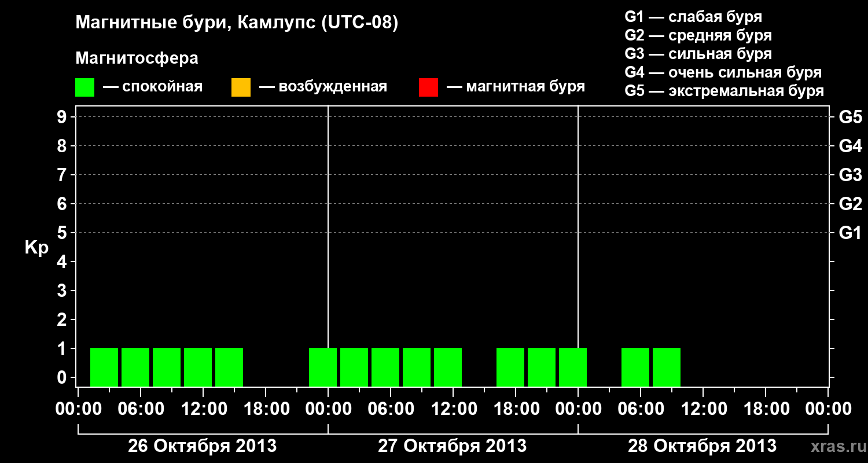868x463 pixels.
Task: Click the 18:00 tick label for 26 October
Action: pos(266,409)
